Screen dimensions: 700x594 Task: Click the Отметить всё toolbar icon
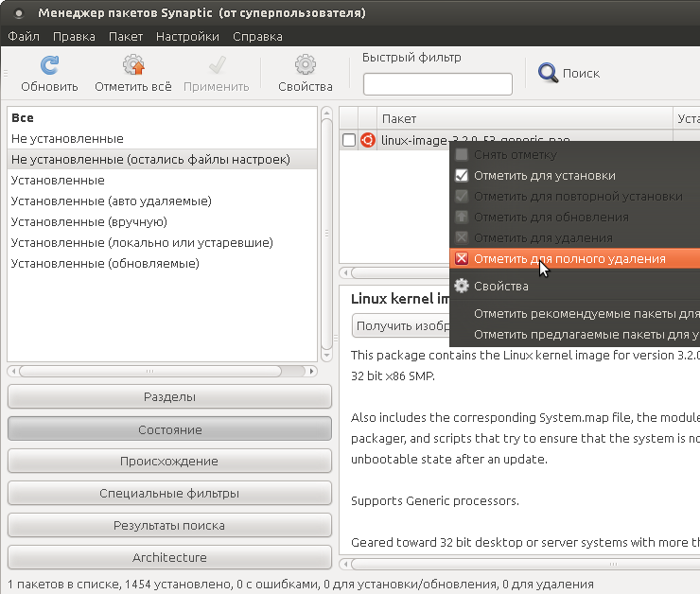pyautogui.click(x=133, y=65)
